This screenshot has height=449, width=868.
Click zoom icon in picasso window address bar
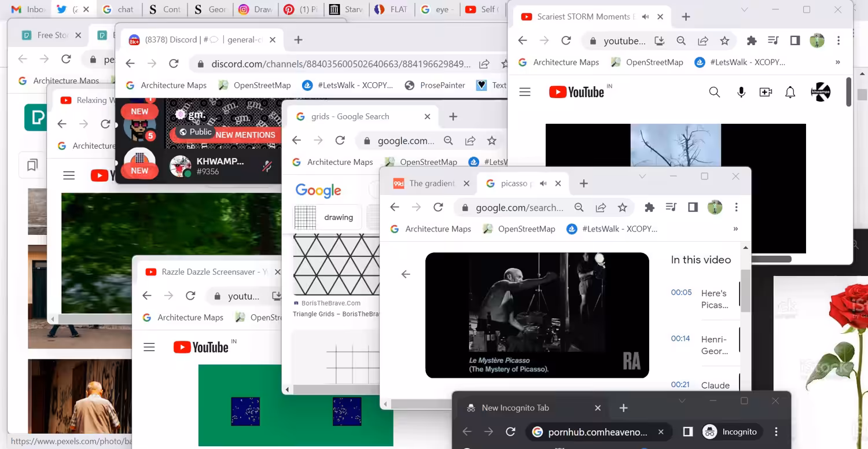coord(579,207)
